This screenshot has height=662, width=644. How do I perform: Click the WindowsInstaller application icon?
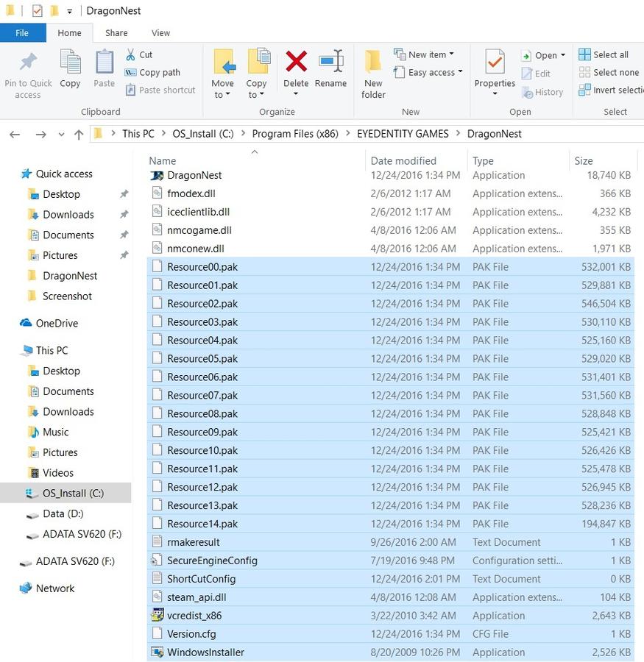click(158, 652)
